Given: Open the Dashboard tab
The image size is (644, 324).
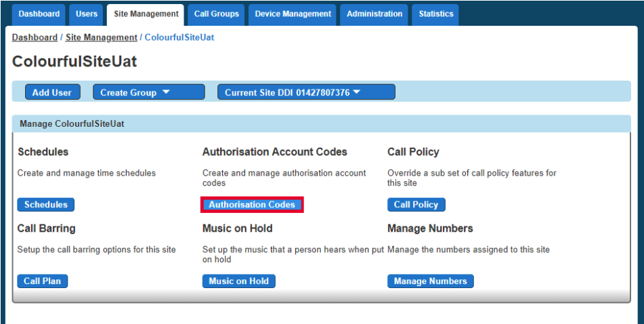Looking at the screenshot, I should point(39,14).
